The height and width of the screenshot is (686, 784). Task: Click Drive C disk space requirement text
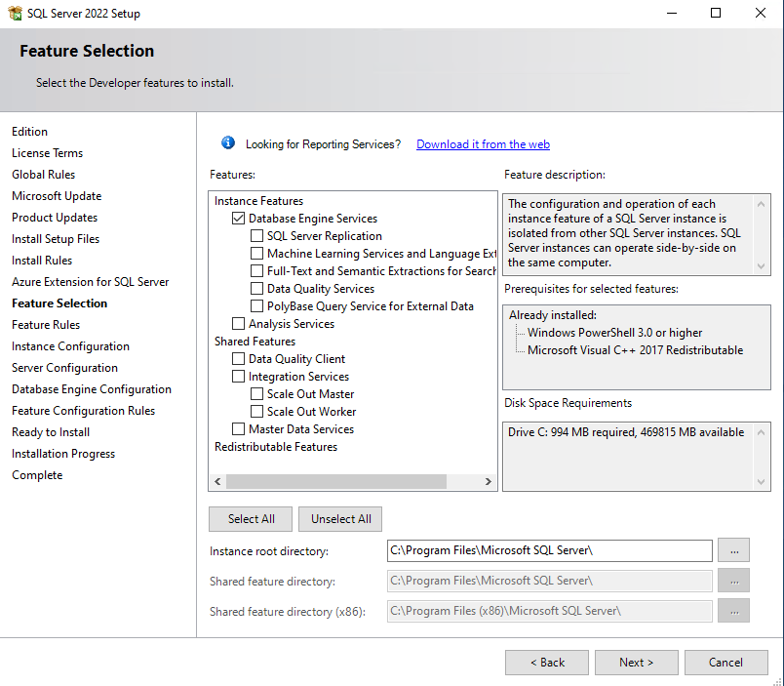point(626,432)
